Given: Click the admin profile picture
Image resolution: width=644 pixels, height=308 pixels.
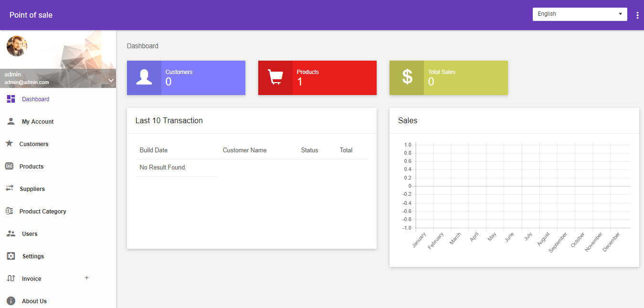Looking at the screenshot, I should coord(17,46).
